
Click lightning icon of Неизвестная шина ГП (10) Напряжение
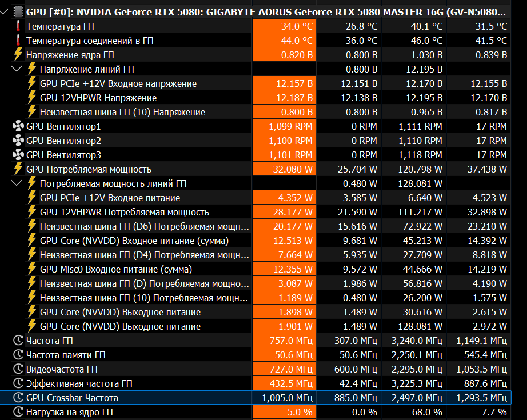click(x=31, y=112)
